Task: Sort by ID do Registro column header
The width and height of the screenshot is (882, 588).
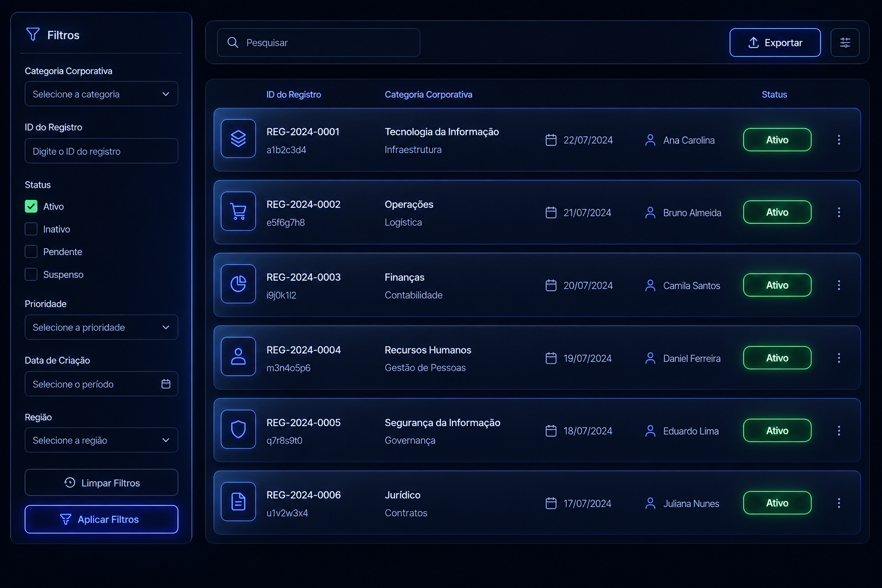Action: 293,94
